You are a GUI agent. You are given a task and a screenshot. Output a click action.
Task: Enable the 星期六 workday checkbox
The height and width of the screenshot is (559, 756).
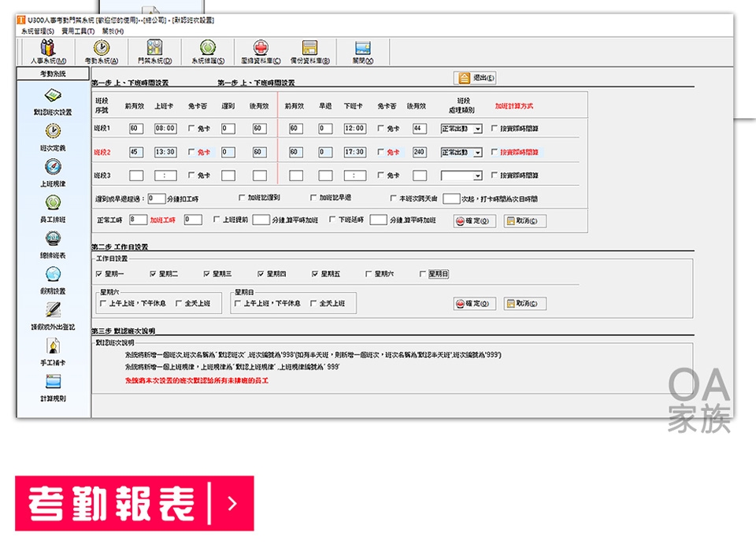coord(369,274)
